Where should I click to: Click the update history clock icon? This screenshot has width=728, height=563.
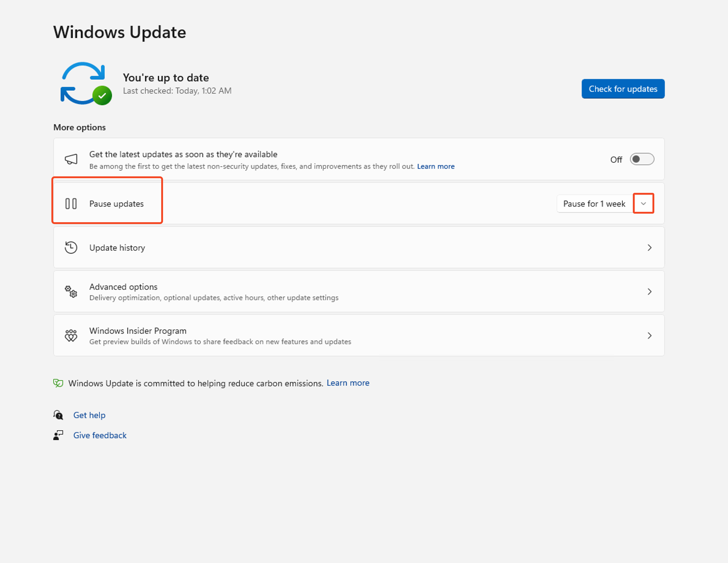click(x=71, y=248)
